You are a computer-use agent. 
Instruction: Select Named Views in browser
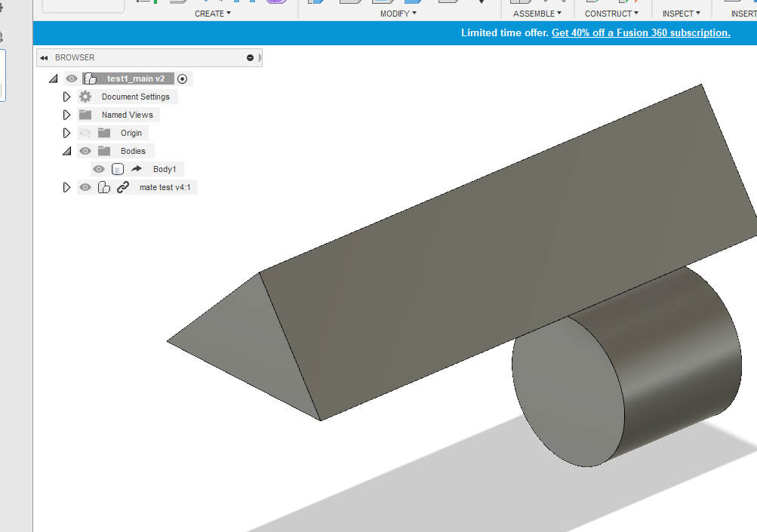coord(128,115)
